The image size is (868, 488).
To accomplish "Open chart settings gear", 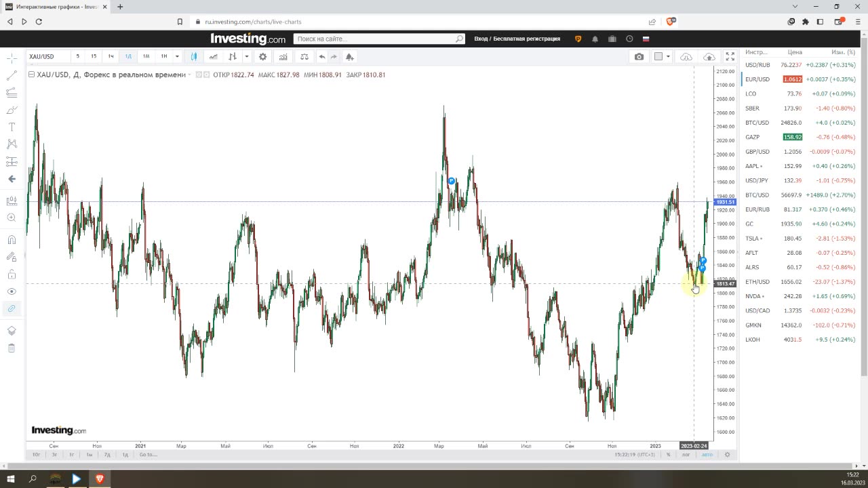I will pos(263,56).
